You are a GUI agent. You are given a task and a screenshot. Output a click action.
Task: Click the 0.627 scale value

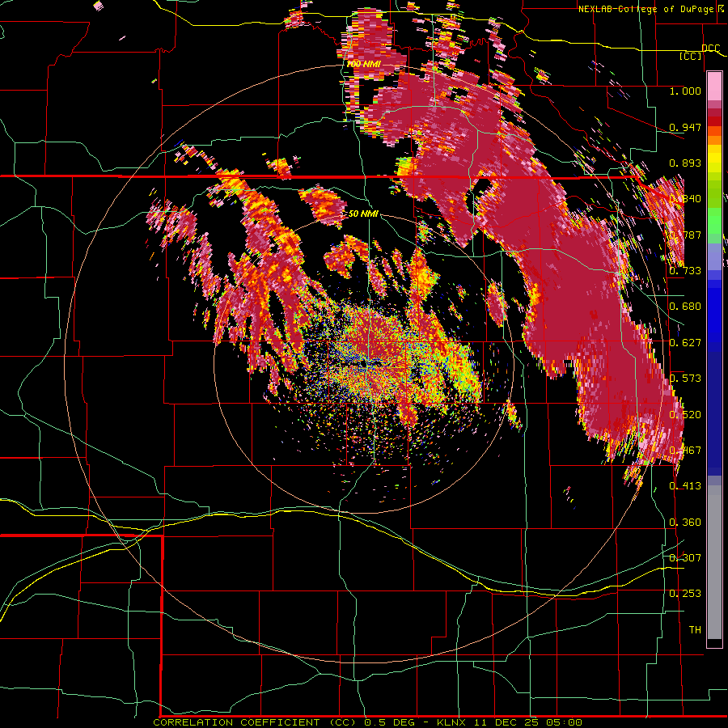click(x=685, y=343)
